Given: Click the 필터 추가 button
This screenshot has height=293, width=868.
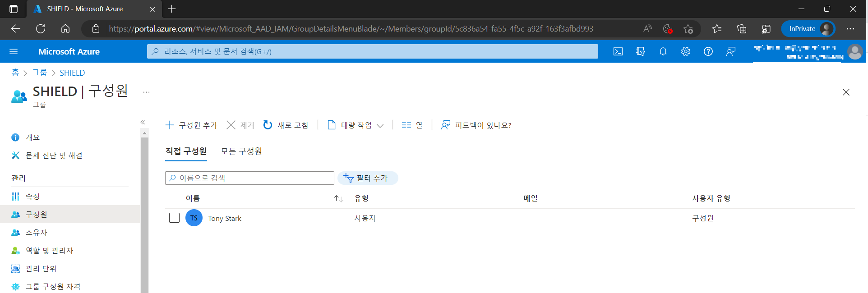Looking at the screenshot, I should point(368,178).
